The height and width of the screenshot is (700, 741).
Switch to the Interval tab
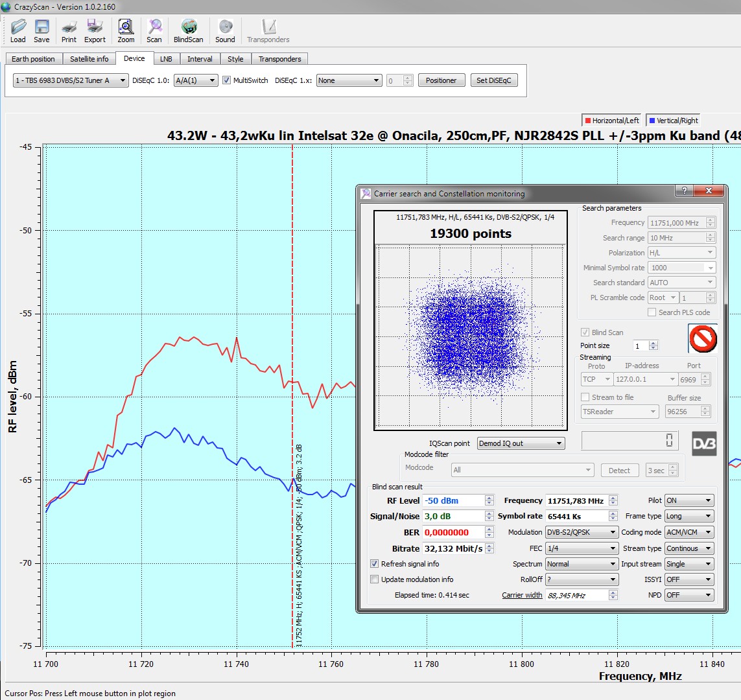coord(200,59)
